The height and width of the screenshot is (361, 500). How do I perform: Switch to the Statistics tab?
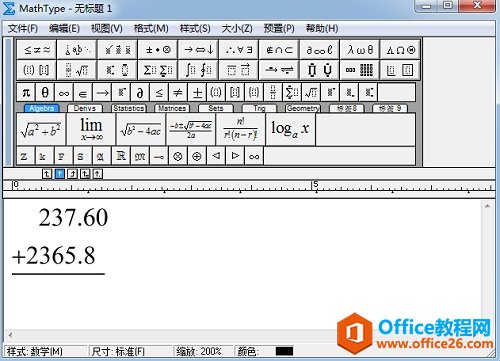128,108
